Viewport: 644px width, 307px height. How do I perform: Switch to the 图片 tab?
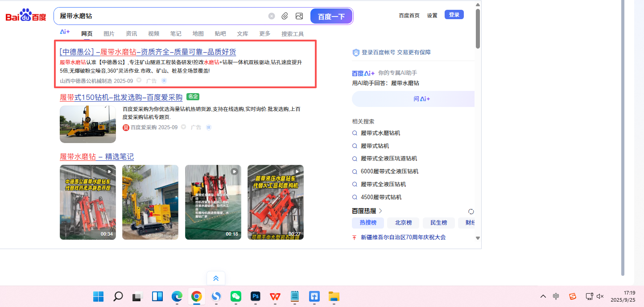click(109, 34)
